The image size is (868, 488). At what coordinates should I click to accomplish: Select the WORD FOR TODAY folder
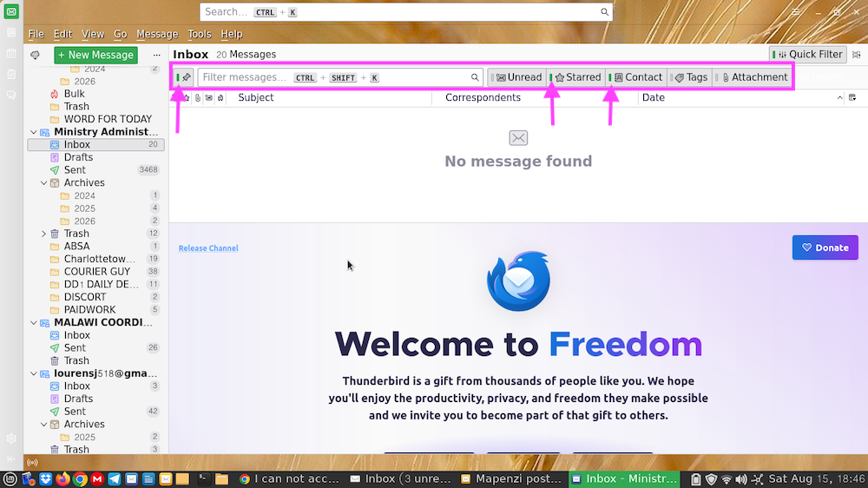tap(95, 119)
